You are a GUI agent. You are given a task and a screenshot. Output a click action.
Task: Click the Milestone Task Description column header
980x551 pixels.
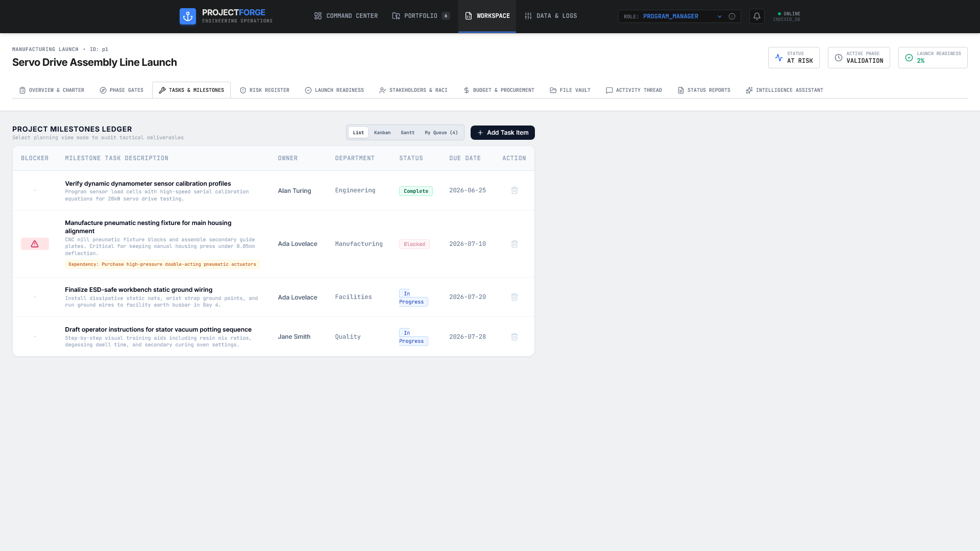click(117, 158)
